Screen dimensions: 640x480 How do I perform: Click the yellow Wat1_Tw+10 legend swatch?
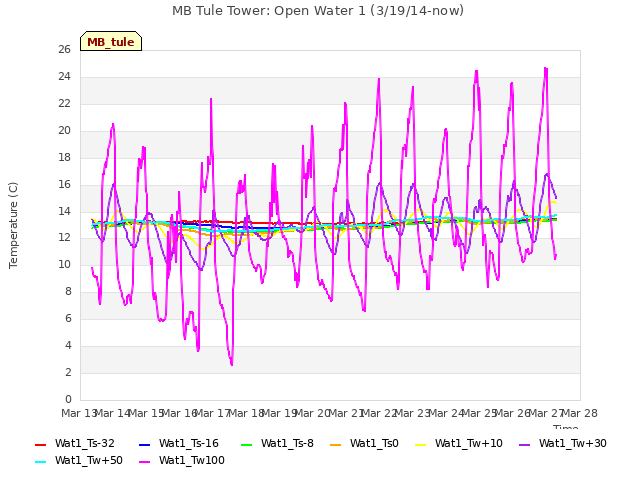[x=420, y=444]
